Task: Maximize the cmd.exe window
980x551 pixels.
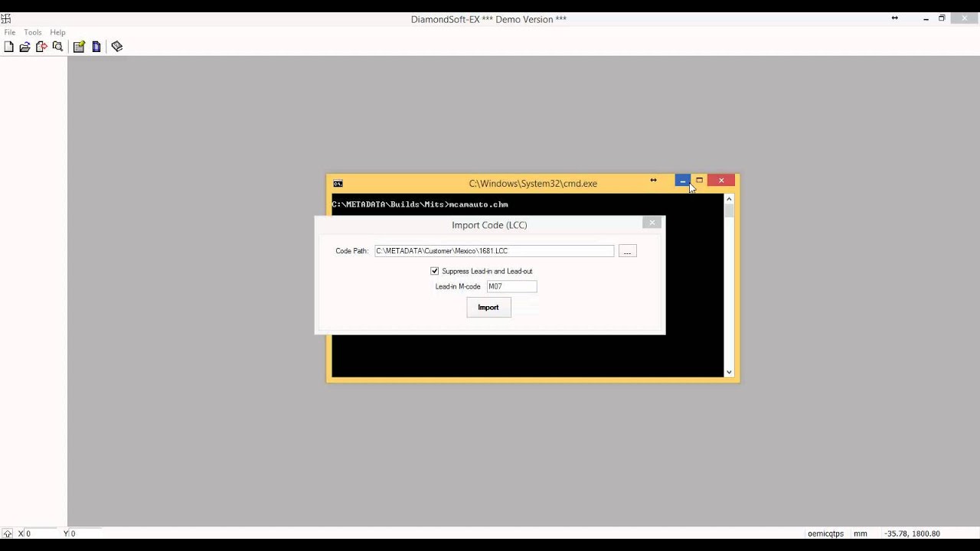Action: click(x=699, y=181)
